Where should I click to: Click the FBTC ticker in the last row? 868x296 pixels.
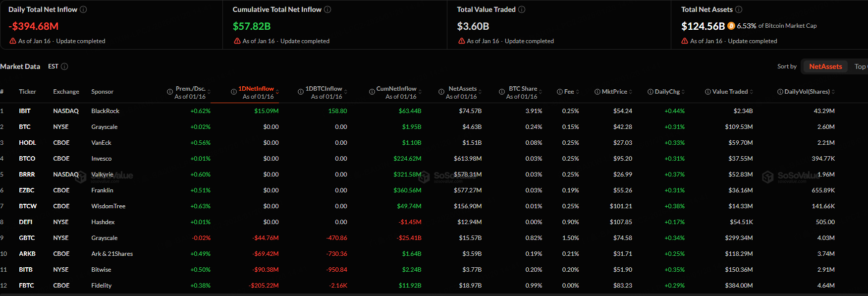click(x=26, y=286)
